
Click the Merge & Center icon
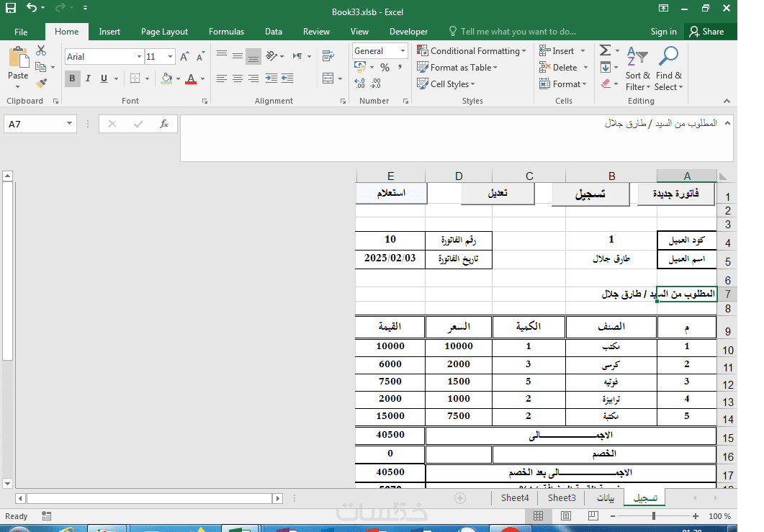click(x=328, y=78)
